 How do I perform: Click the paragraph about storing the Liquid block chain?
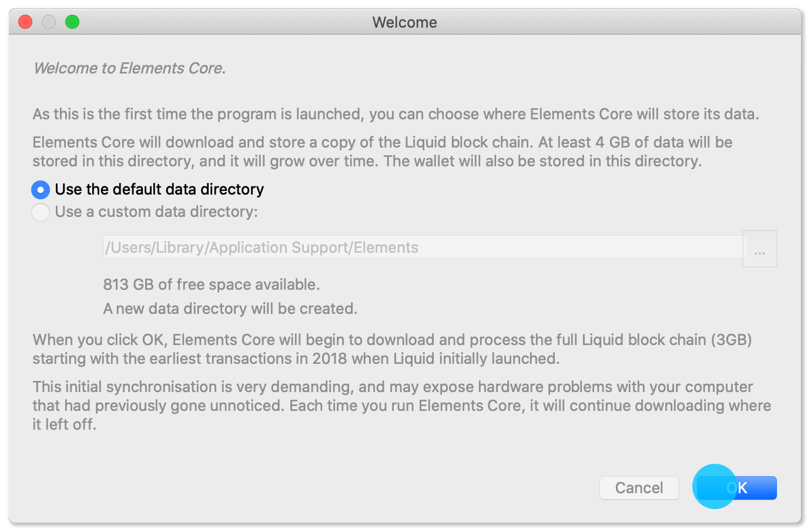tap(382, 152)
